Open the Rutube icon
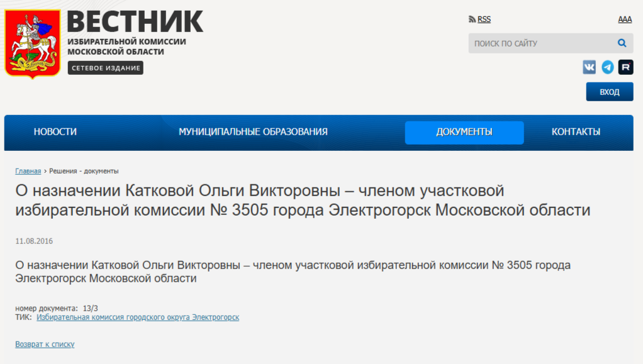This screenshot has width=643, height=364. coord(625,67)
